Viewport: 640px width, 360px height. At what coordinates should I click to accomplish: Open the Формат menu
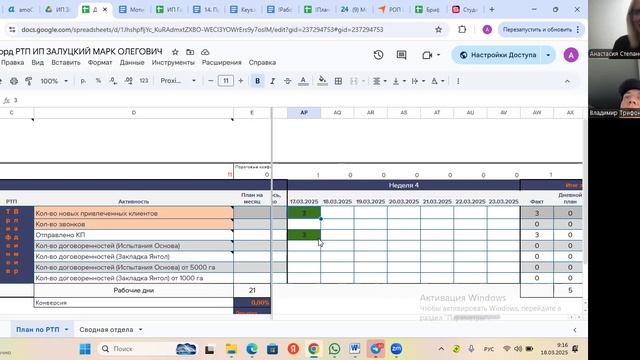click(x=100, y=62)
